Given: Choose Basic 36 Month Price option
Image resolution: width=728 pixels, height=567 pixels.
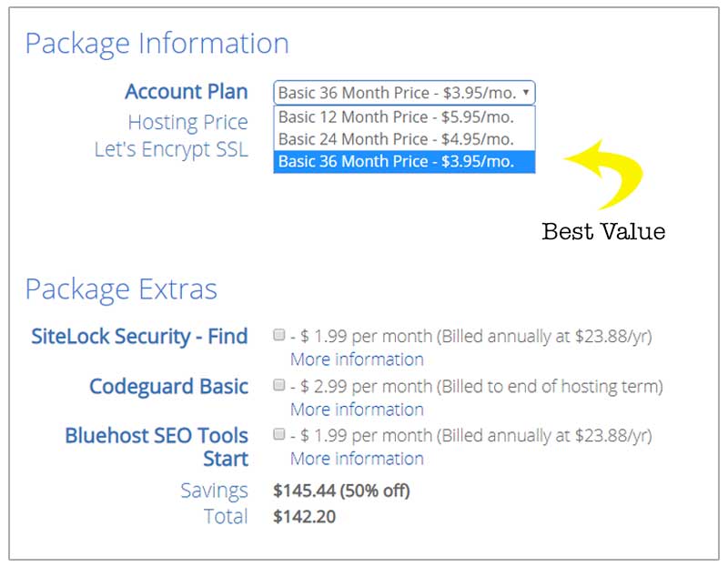Looking at the screenshot, I should [x=404, y=162].
